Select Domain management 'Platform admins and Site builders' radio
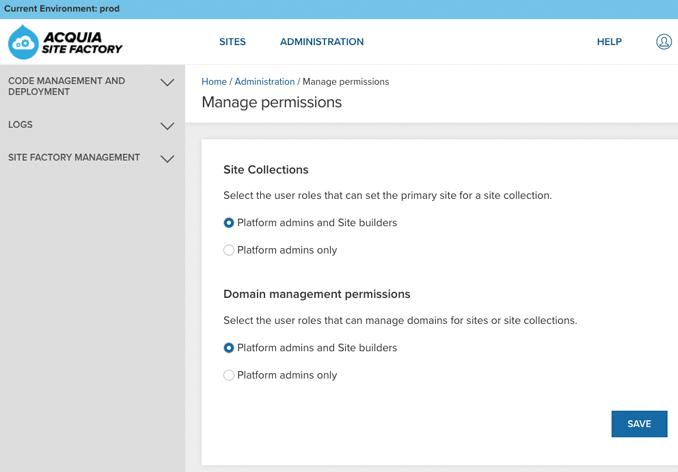 coord(229,348)
